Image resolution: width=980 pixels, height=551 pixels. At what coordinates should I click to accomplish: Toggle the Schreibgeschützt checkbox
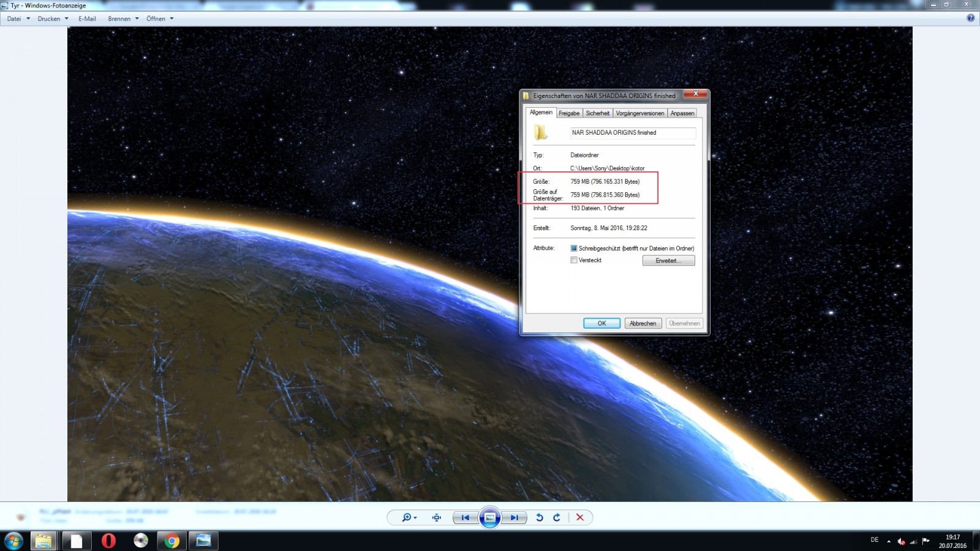click(574, 249)
